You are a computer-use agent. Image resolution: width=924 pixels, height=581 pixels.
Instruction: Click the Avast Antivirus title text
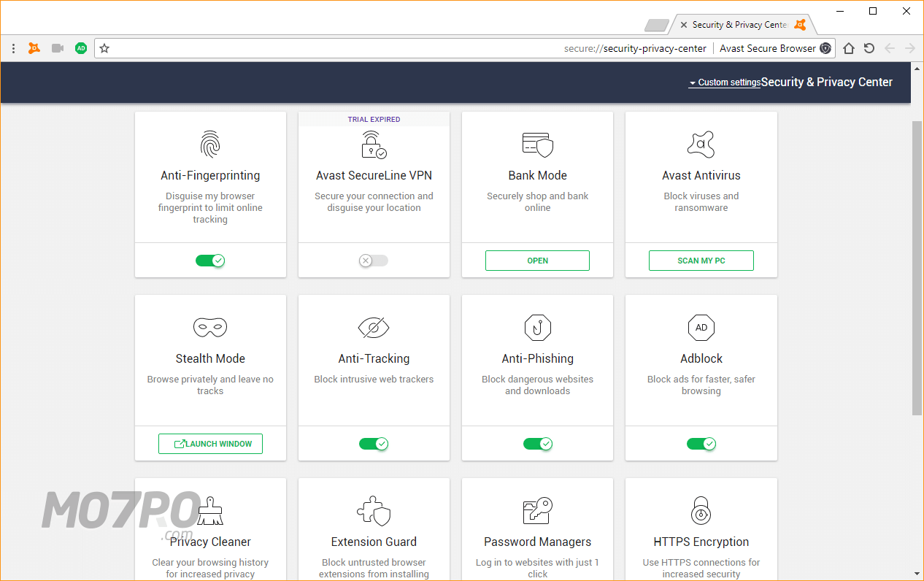click(701, 175)
